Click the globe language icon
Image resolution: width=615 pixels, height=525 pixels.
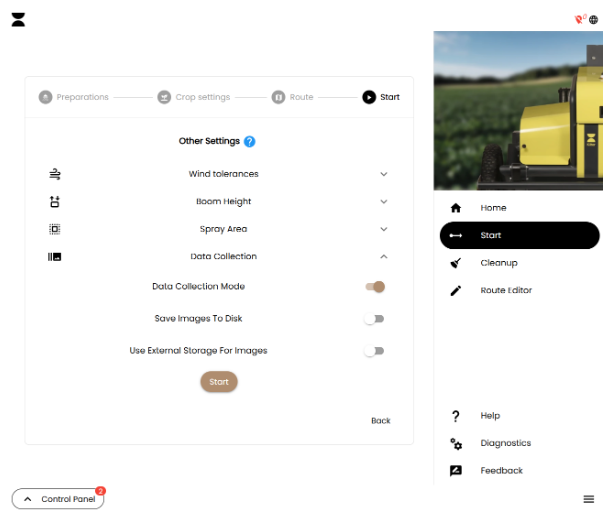pos(594,20)
